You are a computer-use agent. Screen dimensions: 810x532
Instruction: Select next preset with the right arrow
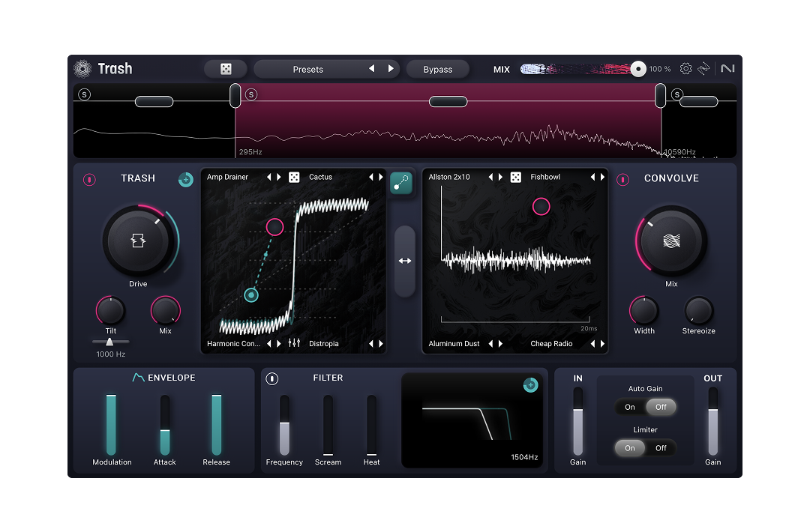click(x=391, y=69)
